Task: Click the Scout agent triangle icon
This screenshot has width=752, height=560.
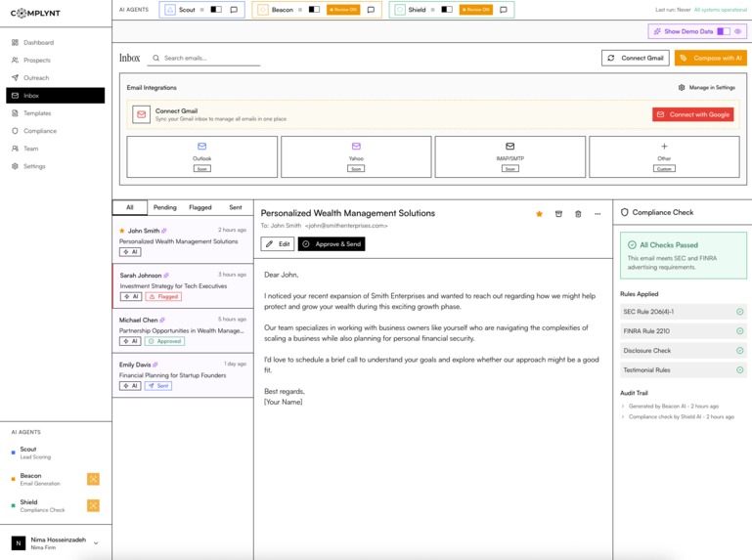Action: 170,10
